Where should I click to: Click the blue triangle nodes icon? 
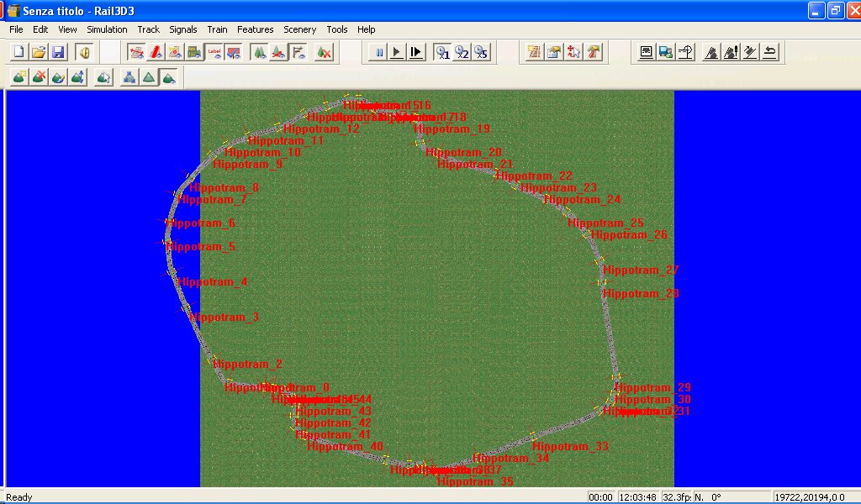coord(129,77)
